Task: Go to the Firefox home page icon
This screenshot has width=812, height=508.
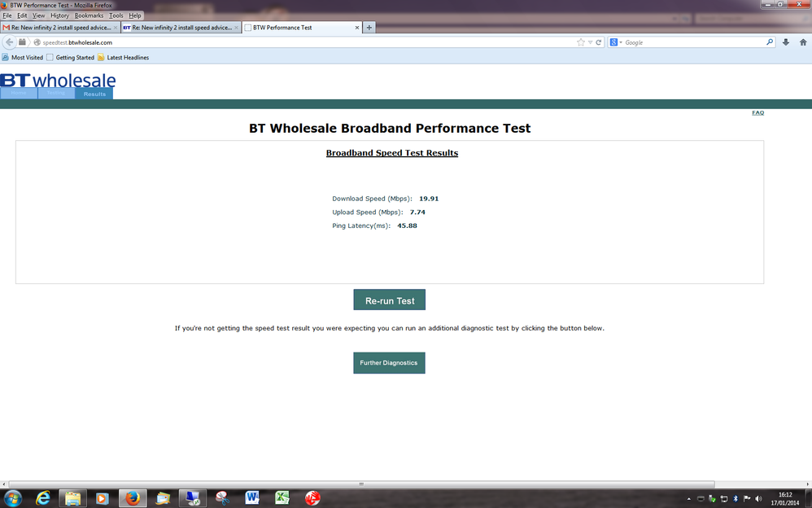Action: [x=803, y=42]
